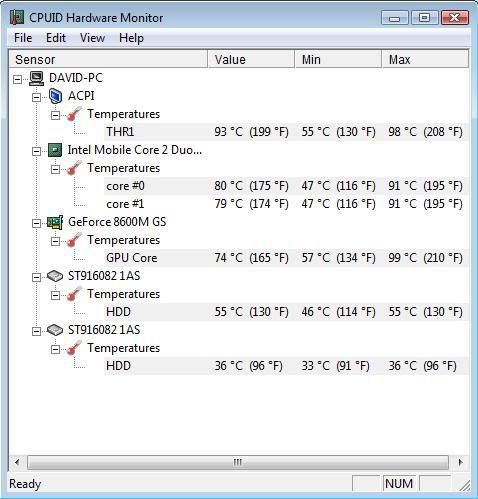Click GPU Core value 74 °C (165 °F)
The height and width of the screenshot is (499, 478).
click(x=251, y=258)
